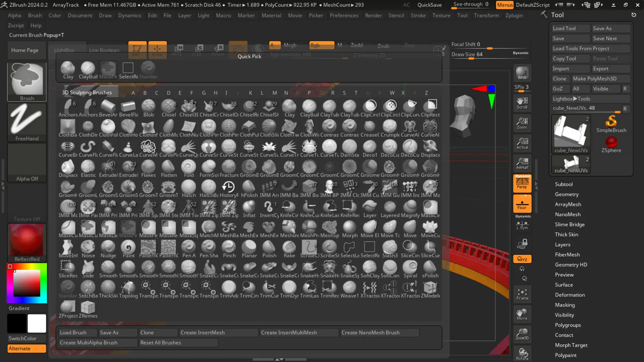Expand the Geometry subpalette
644x362 pixels.
pyautogui.click(x=567, y=194)
